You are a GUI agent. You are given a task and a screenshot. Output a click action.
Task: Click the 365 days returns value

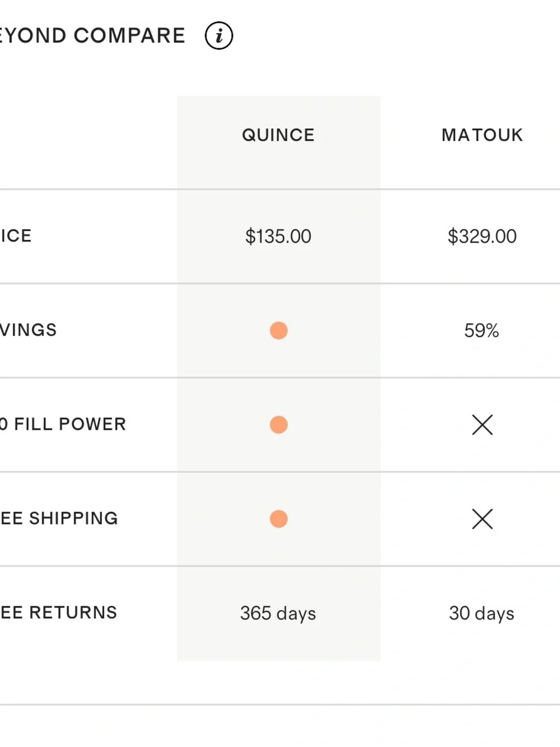(x=278, y=613)
